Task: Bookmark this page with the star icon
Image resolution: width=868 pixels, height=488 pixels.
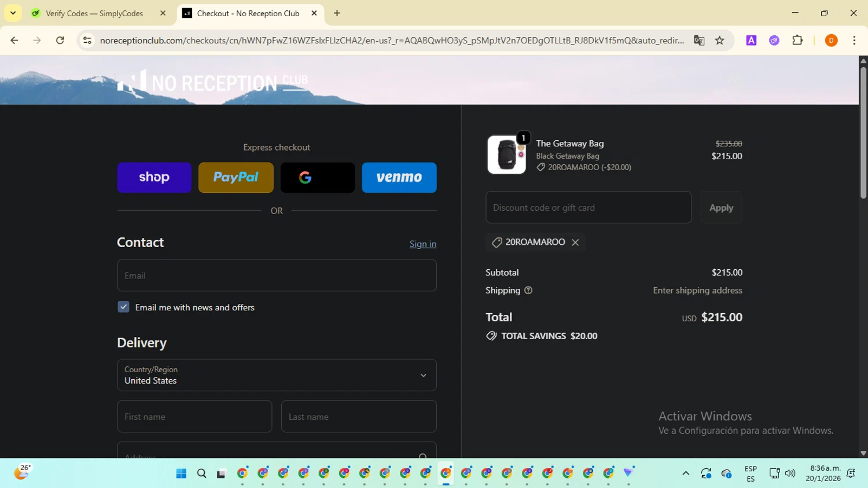Action: 720,41
